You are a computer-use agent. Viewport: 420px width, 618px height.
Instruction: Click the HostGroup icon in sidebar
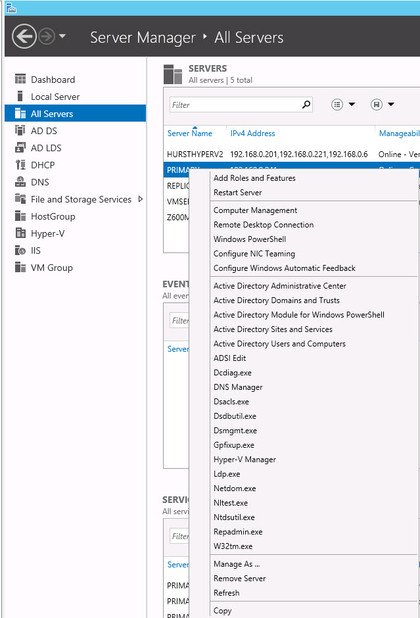coord(20,216)
